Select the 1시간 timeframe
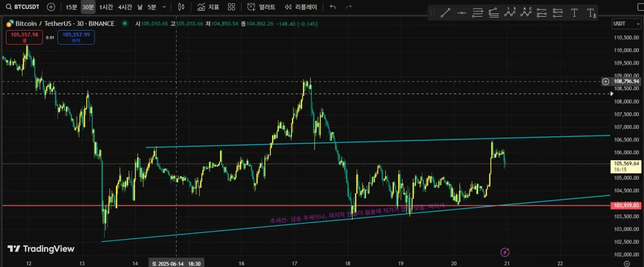Screen dimensions: 644x267 pos(106,7)
